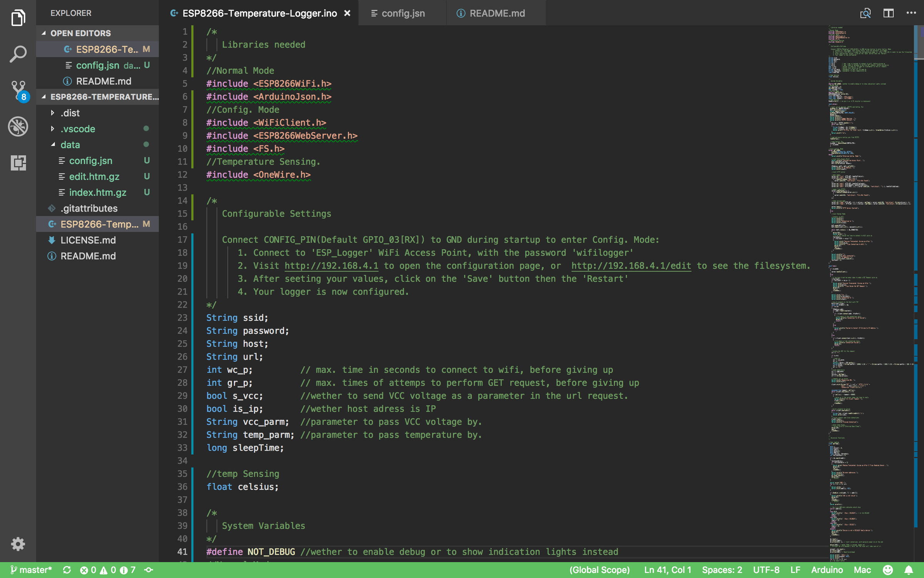This screenshot has width=924, height=578.
Task: Click the .gitattributes diamond file icon
Action: [52, 208]
